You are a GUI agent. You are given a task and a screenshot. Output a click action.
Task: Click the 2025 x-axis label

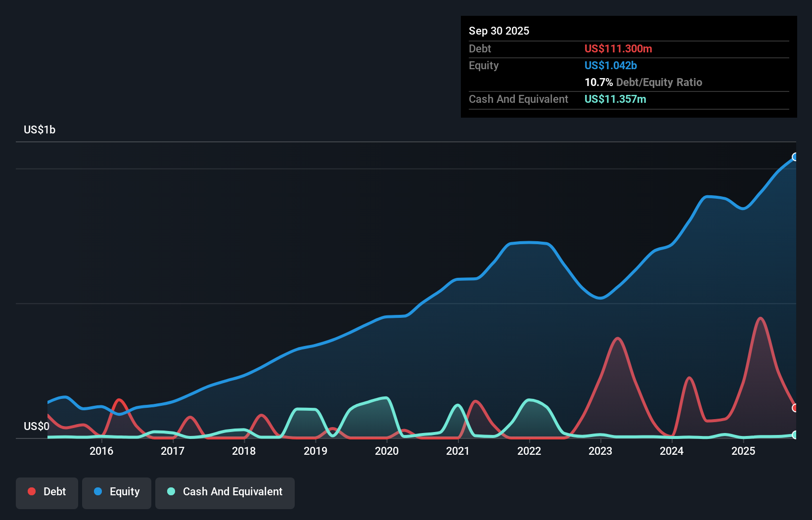743,451
